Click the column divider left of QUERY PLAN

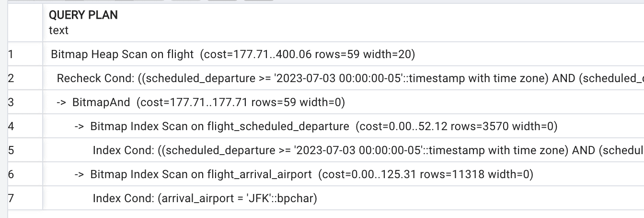tap(43, 22)
